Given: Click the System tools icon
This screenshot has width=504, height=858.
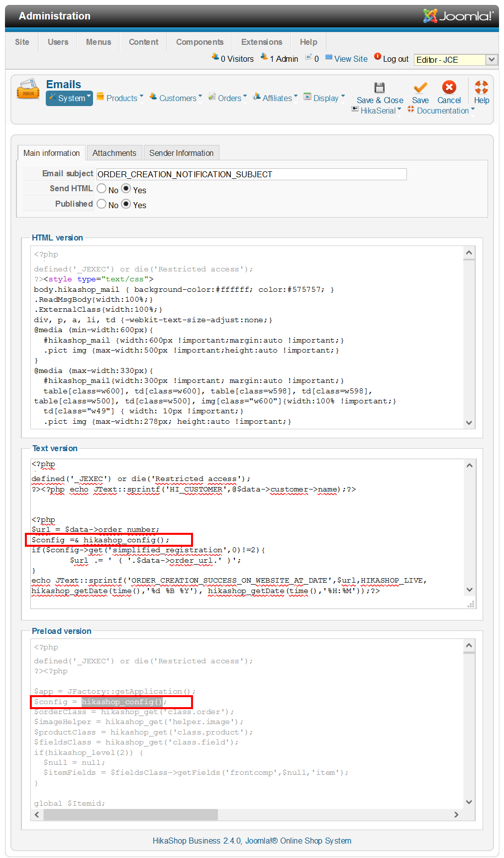Looking at the screenshot, I should pyautogui.click(x=52, y=97).
